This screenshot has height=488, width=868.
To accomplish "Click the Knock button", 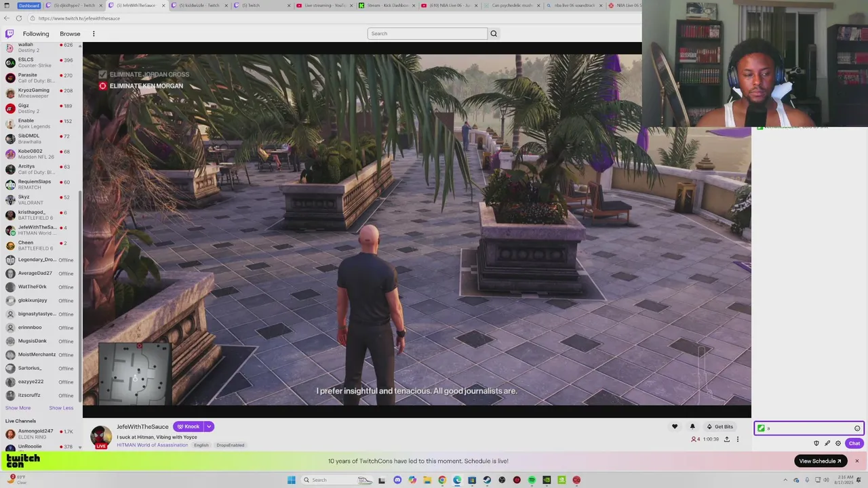I will click(188, 426).
